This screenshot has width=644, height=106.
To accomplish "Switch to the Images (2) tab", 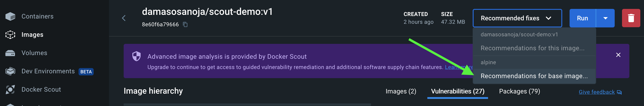I will (401, 91).
